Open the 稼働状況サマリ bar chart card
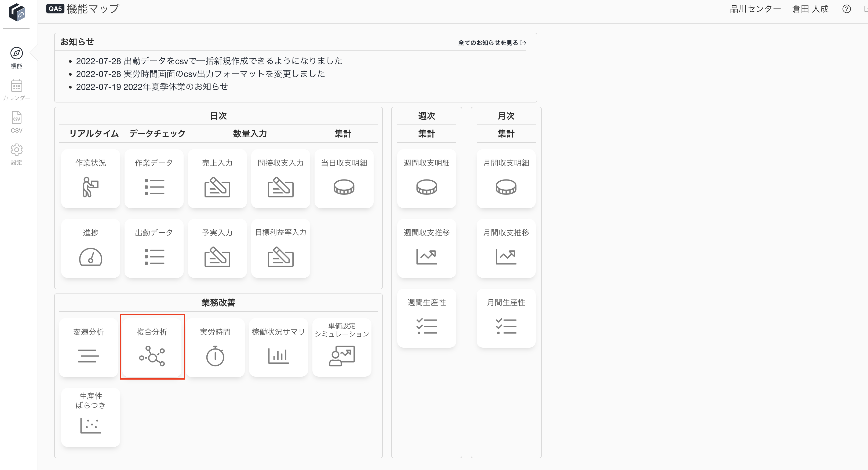The height and width of the screenshot is (470, 868). [279, 347]
